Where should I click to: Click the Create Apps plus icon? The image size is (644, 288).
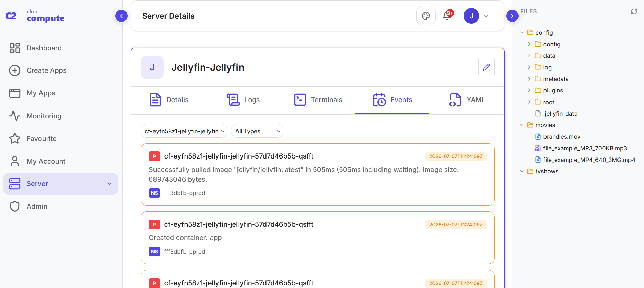(x=15, y=70)
